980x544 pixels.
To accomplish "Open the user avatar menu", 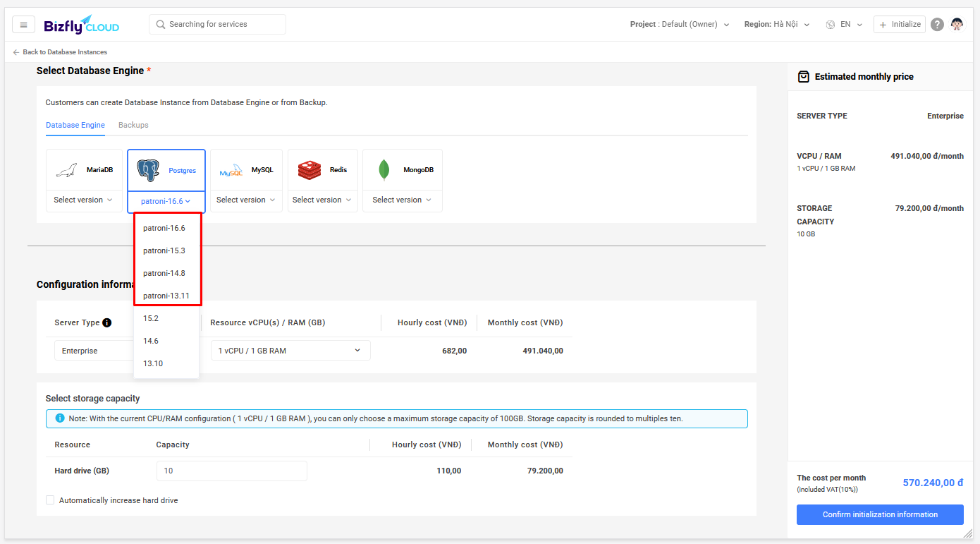I will point(957,24).
